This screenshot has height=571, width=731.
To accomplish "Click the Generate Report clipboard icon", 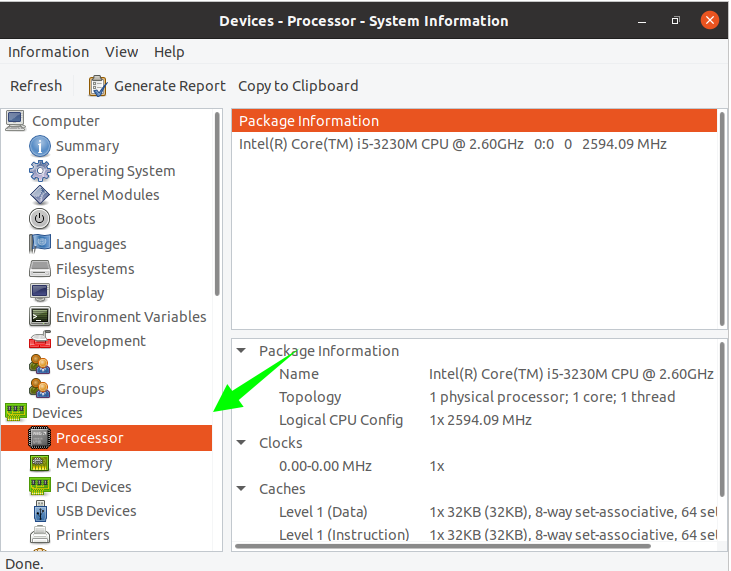I will (x=98, y=86).
